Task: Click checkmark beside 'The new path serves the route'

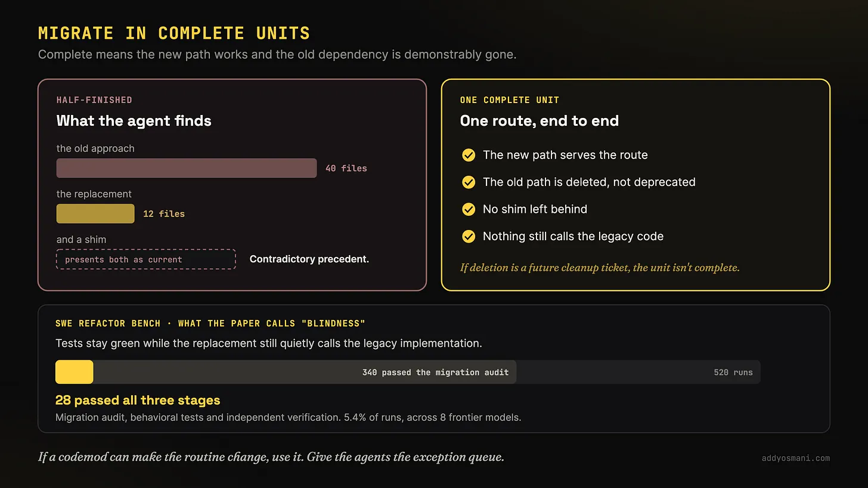Action: pos(469,155)
